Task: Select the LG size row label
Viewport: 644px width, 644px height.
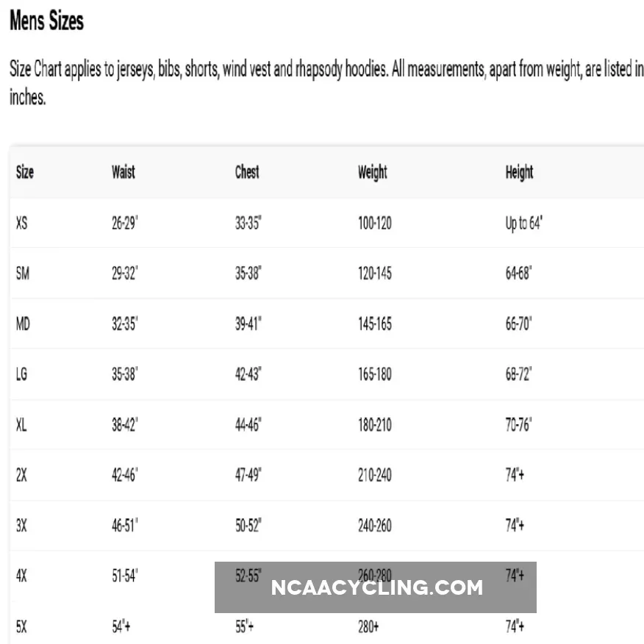Action: [22, 374]
